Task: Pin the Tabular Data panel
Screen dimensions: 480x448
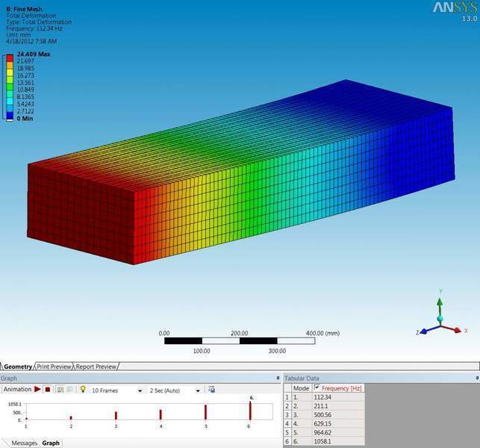Action: 477,379
